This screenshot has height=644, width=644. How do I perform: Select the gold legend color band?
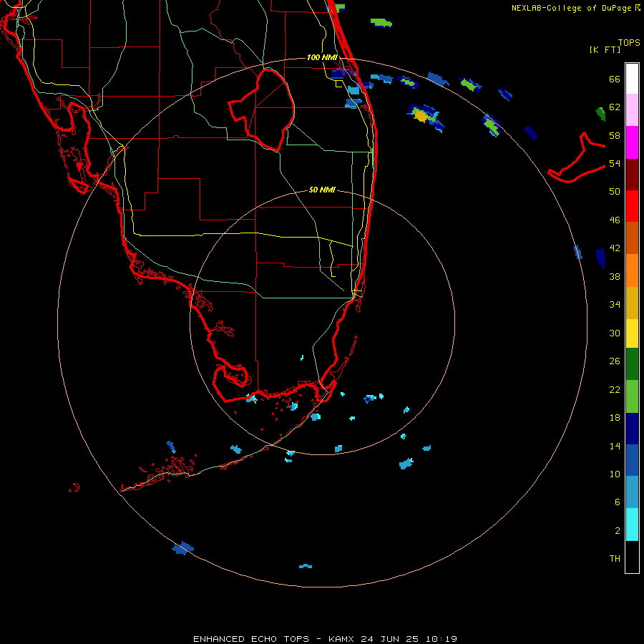coord(632,303)
